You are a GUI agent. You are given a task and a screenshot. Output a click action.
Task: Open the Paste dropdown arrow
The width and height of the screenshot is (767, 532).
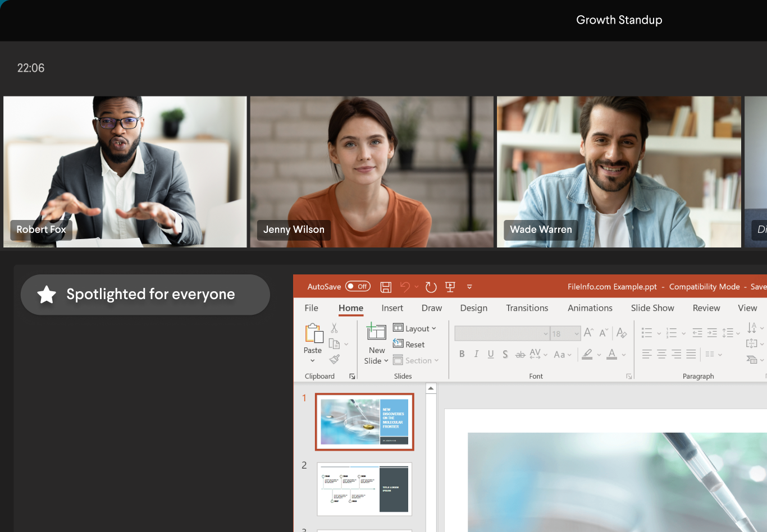312,360
